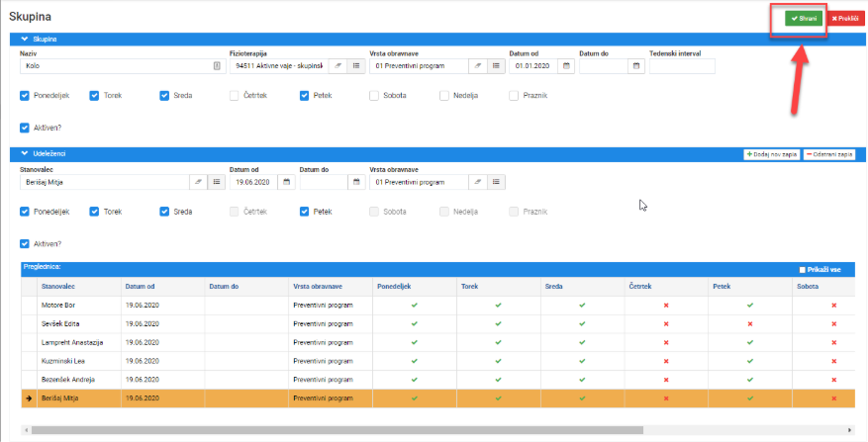Click Kuzminski Lea's Četrtek red cross
868x442 pixels.
pos(666,361)
